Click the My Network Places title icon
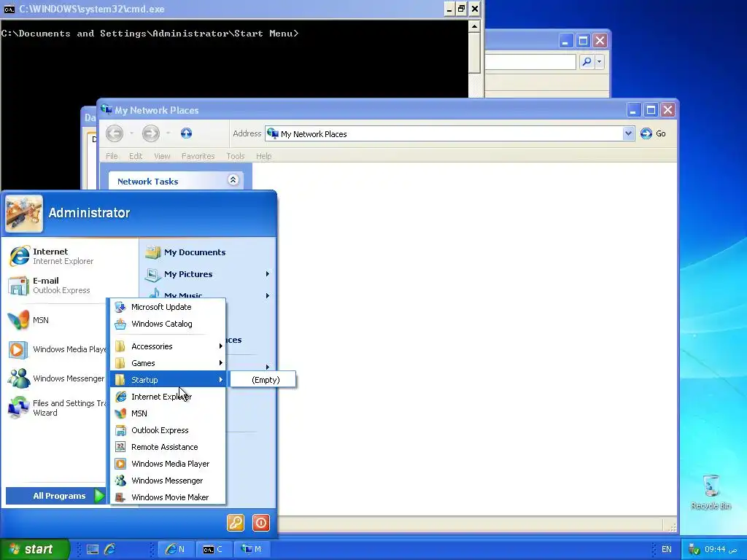747x560 pixels. coord(107,109)
